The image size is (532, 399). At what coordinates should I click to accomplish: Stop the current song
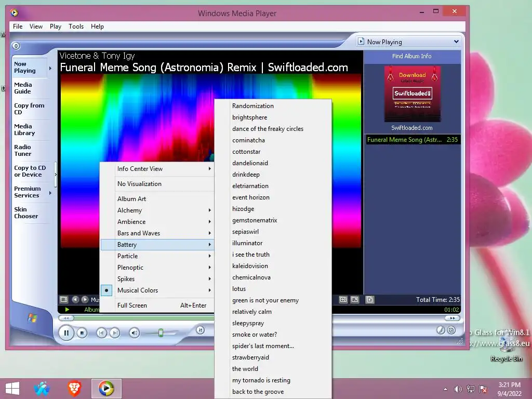click(82, 333)
